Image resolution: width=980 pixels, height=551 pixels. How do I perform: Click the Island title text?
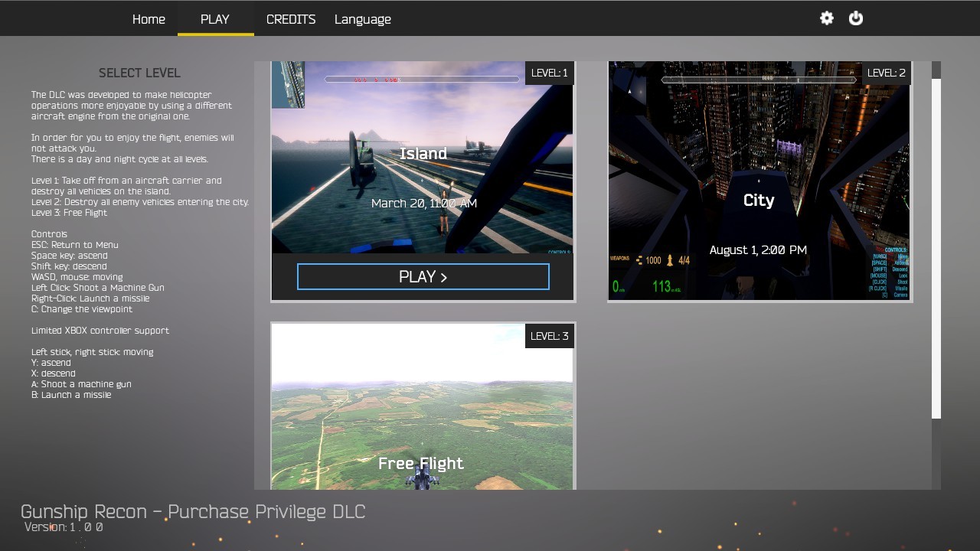pyautogui.click(x=423, y=154)
